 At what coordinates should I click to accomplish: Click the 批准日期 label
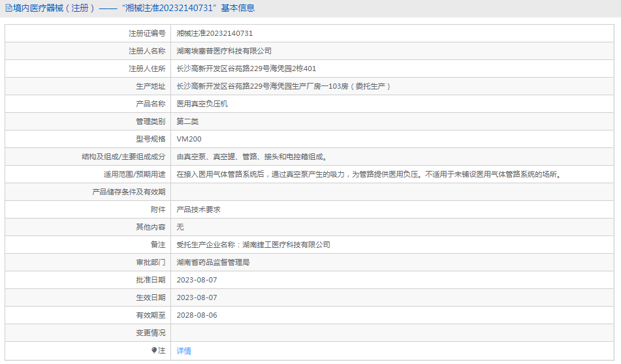tap(150, 280)
